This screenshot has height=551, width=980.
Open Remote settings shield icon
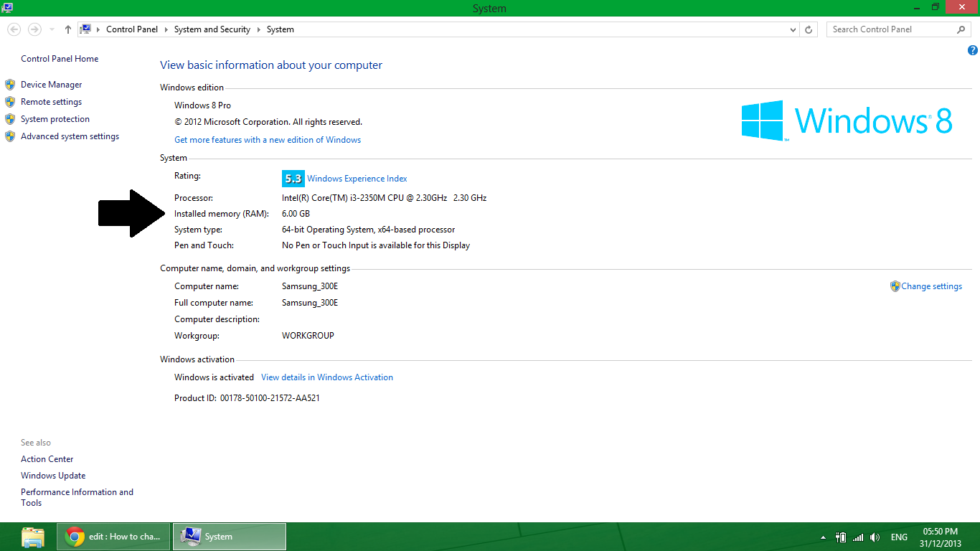[x=10, y=101]
